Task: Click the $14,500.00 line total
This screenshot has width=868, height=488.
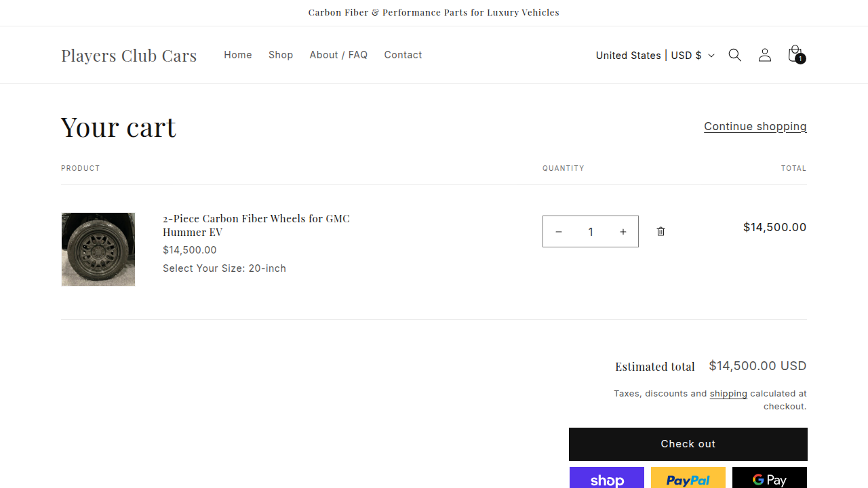Action: click(774, 227)
